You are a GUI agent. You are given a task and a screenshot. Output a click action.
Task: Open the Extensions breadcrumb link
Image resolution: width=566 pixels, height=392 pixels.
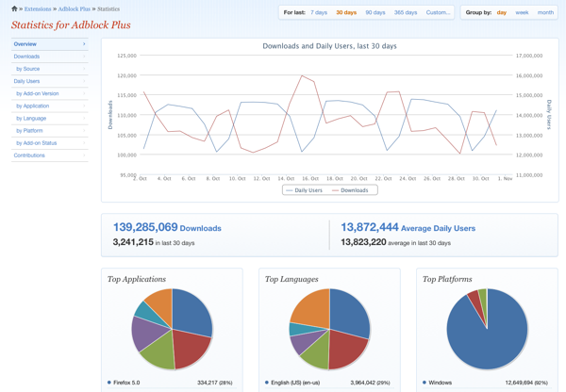tap(38, 9)
